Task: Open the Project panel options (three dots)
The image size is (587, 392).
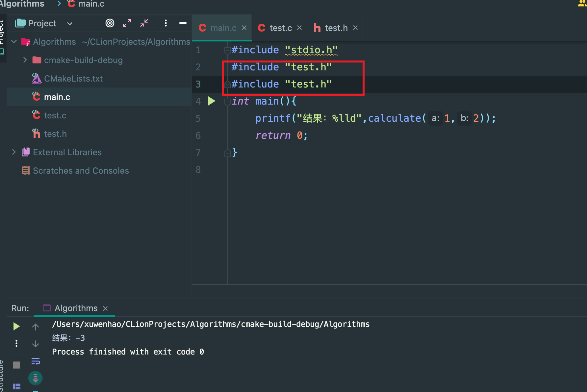Action: pyautogui.click(x=166, y=23)
